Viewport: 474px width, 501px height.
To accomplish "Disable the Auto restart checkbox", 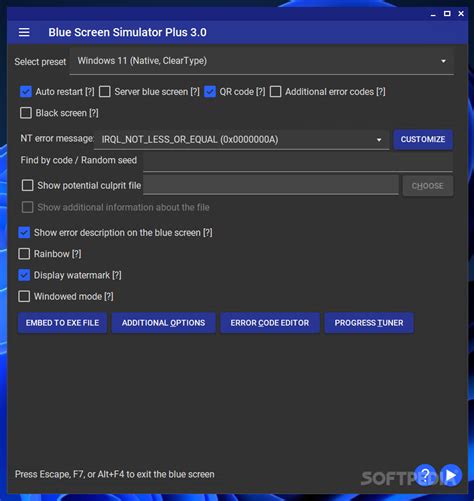I will click(x=26, y=92).
